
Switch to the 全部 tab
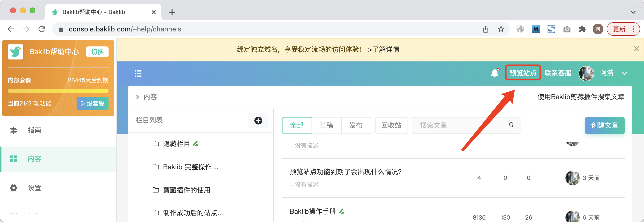(x=297, y=125)
